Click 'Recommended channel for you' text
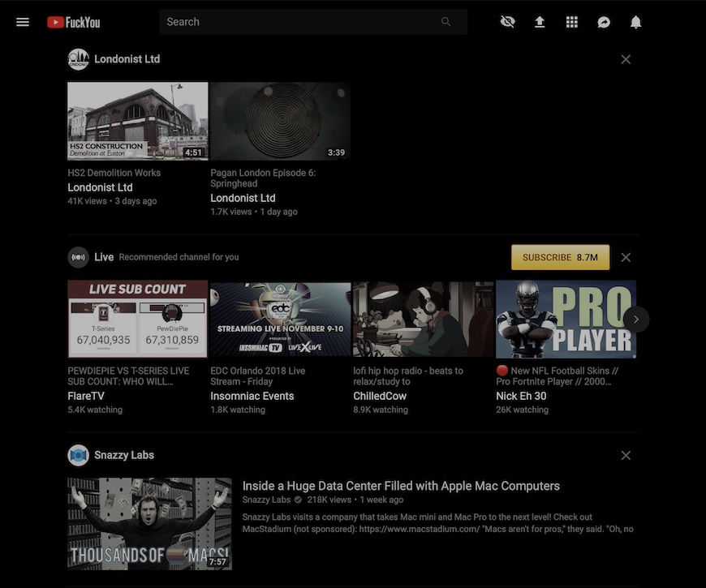The width and height of the screenshot is (706, 588). click(x=179, y=257)
